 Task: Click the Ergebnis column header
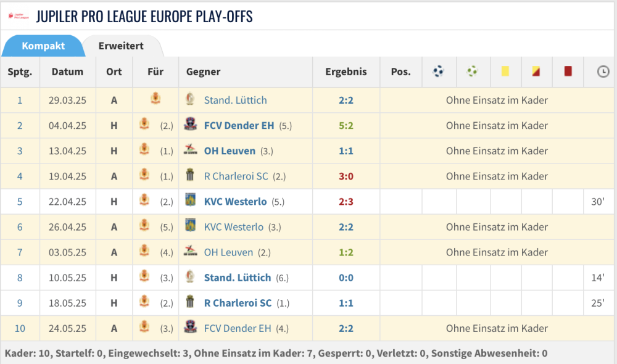[x=346, y=72]
